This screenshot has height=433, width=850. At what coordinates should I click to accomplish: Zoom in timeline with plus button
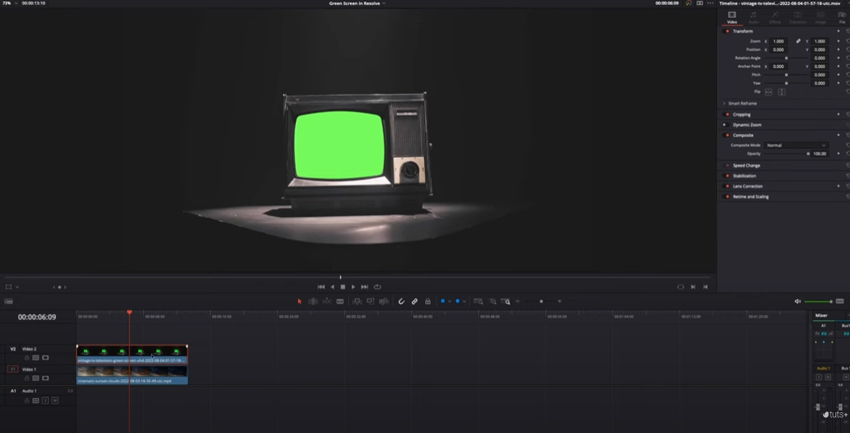tap(559, 301)
